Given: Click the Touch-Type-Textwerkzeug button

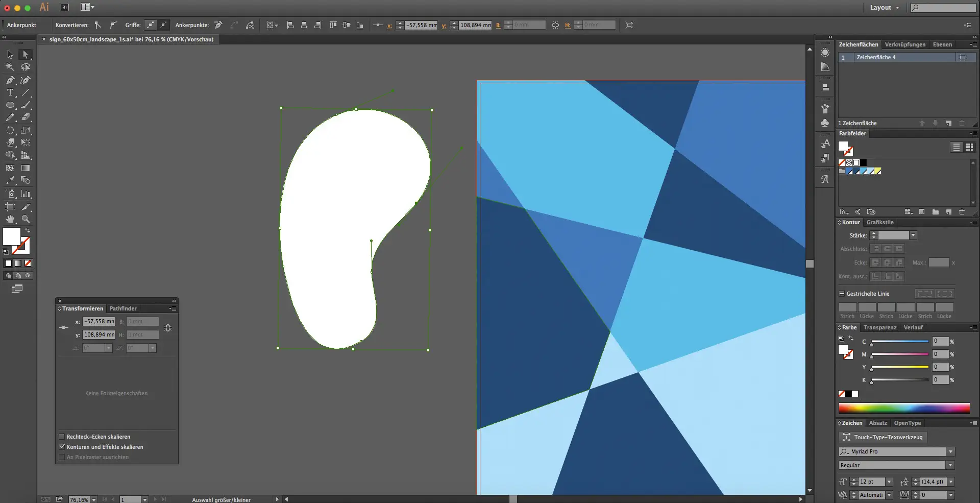Looking at the screenshot, I should (883, 437).
